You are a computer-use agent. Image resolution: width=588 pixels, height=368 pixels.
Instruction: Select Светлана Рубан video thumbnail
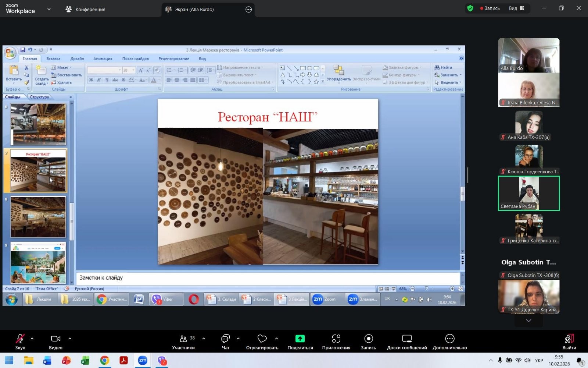(528, 193)
